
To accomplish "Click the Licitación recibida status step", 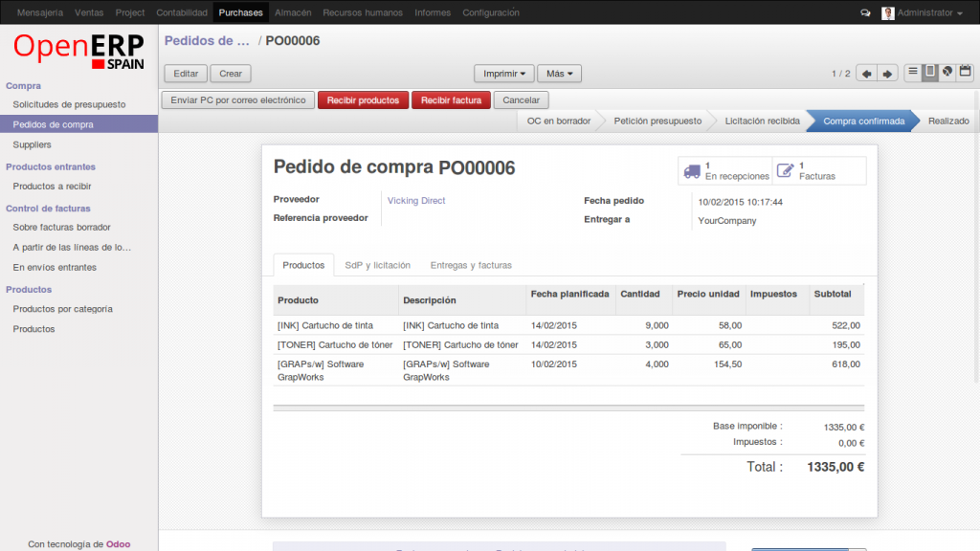I will (x=762, y=121).
